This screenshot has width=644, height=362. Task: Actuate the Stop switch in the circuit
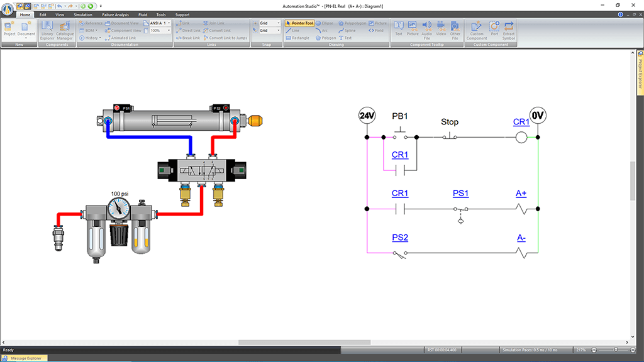click(x=449, y=136)
